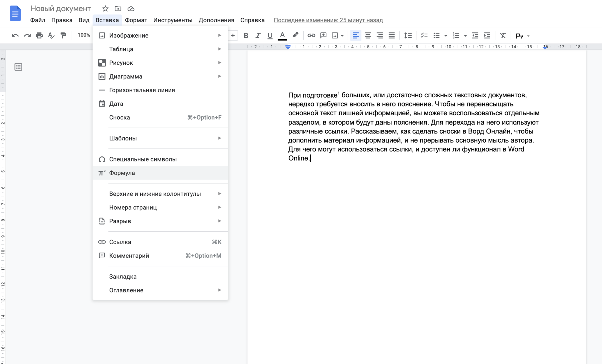Open the Инструменты menu

click(173, 20)
